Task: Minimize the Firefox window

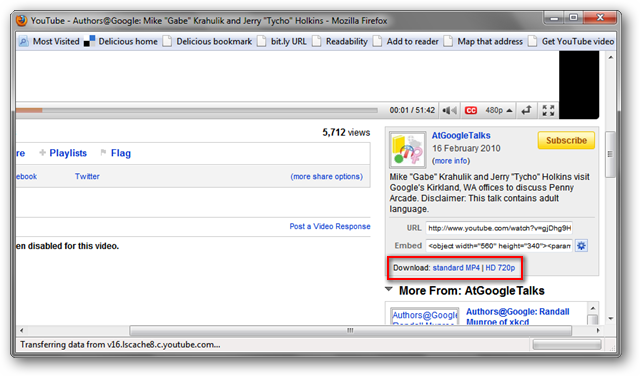Action: tap(554, 18)
